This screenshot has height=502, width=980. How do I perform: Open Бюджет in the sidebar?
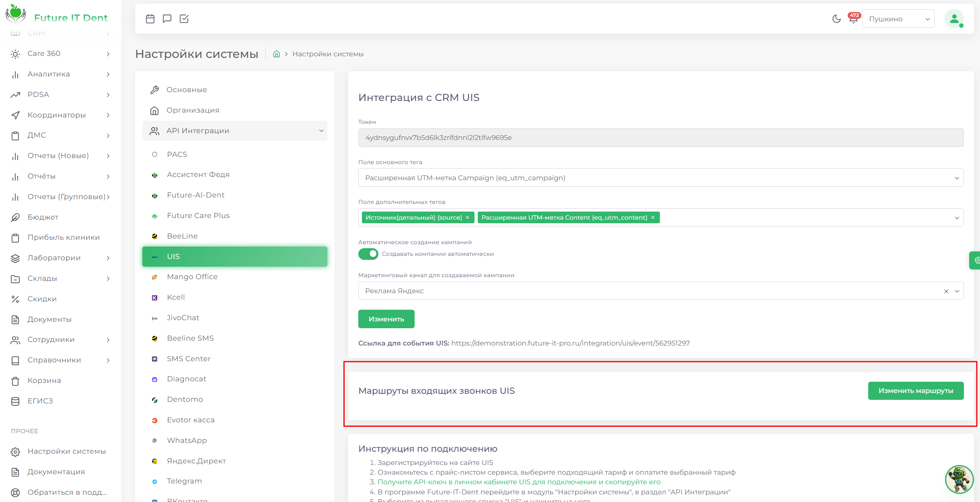(60, 217)
